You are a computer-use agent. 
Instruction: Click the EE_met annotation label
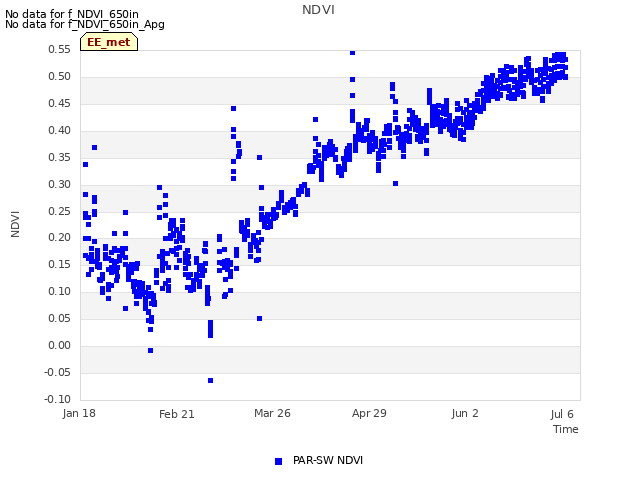point(109,42)
